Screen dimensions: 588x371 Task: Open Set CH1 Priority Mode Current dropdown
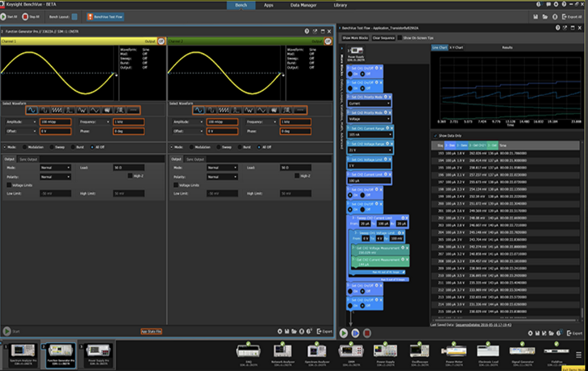(369, 103)
